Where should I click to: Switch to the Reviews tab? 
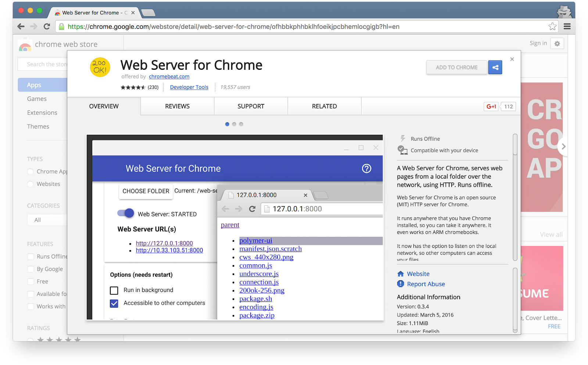click(177, 106)
